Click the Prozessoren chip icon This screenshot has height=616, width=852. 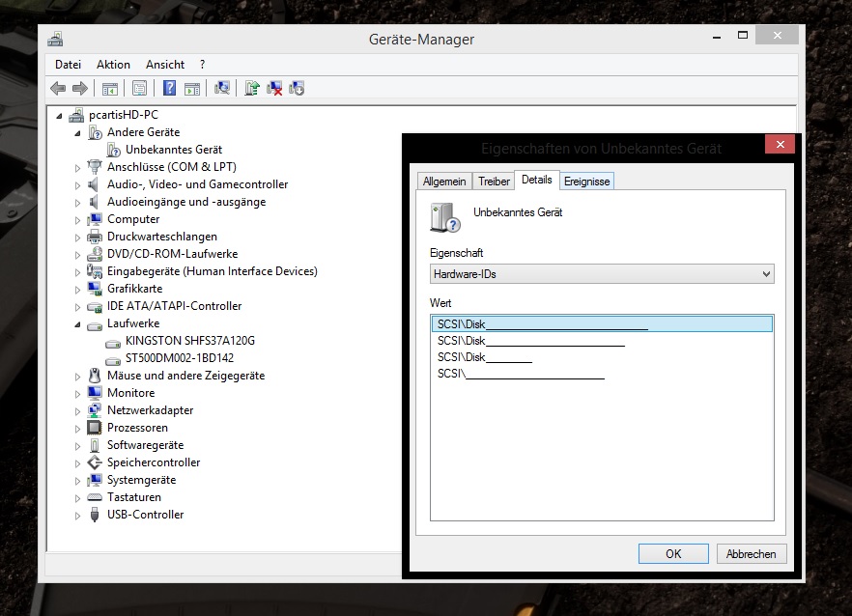pos(95,428)
